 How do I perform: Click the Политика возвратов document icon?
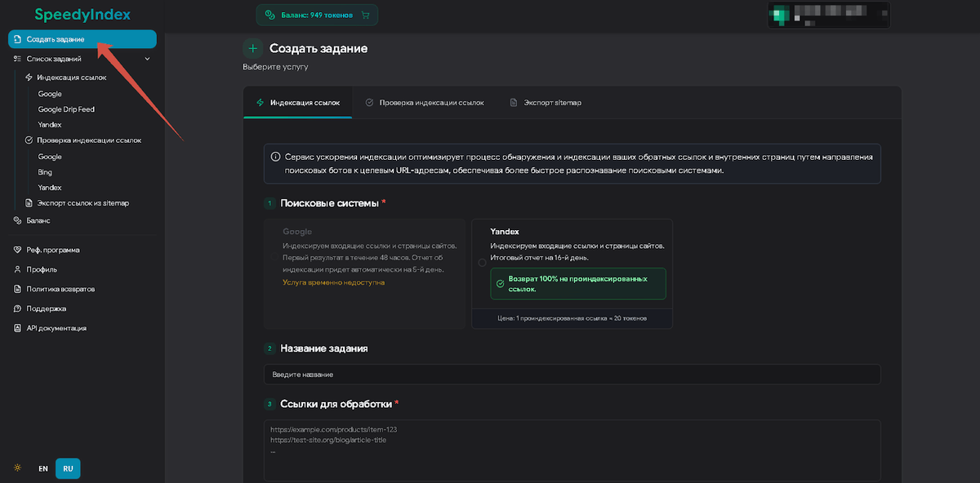(18, 289)
